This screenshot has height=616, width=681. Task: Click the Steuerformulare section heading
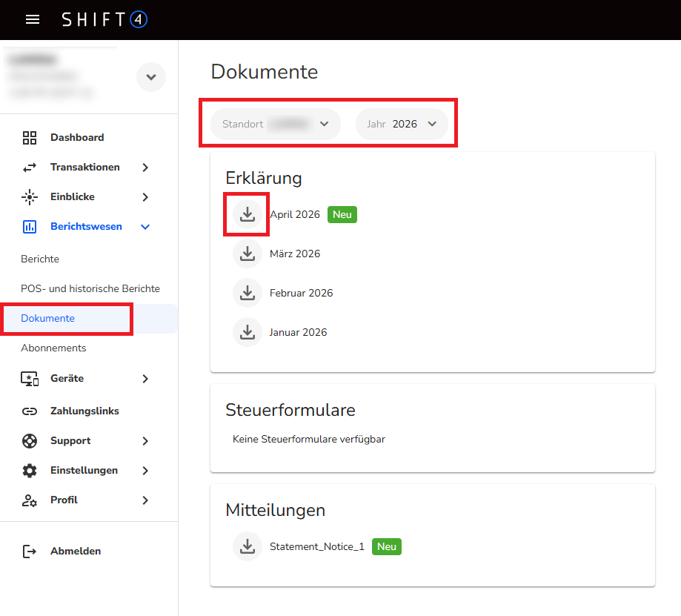tap(290, 410)
